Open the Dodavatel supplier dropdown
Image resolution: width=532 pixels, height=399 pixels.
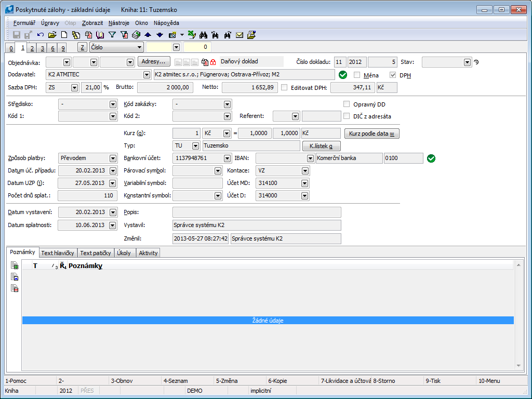[x=147, y=75]
